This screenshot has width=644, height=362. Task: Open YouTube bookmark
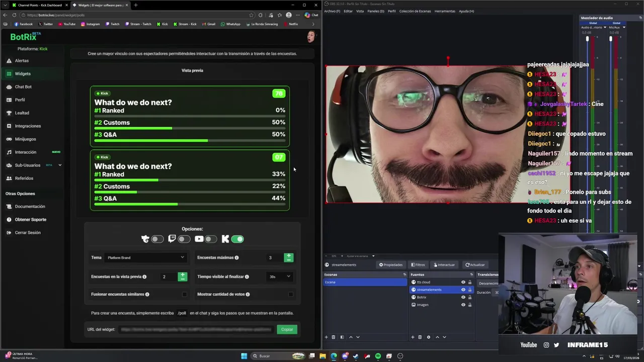(67, 24)
